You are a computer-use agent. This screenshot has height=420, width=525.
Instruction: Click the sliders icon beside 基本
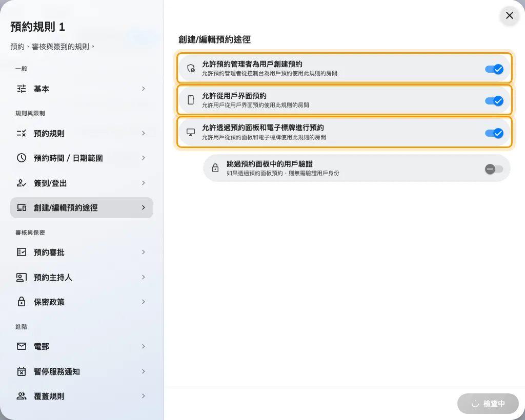[x=22, y=89]
